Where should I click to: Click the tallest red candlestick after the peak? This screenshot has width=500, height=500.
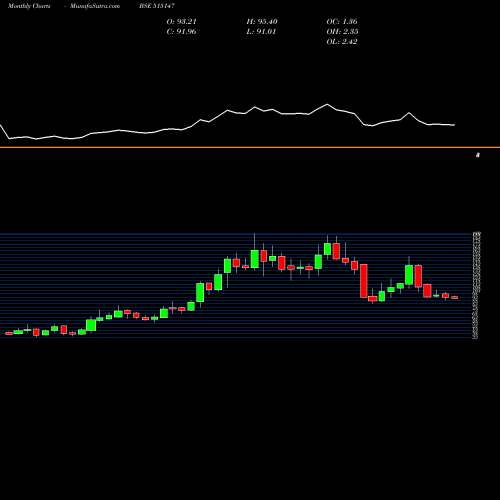[364, 281]
